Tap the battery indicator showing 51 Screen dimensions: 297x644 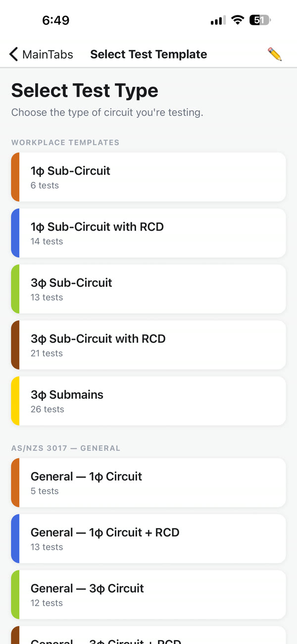tap(258, 20)
